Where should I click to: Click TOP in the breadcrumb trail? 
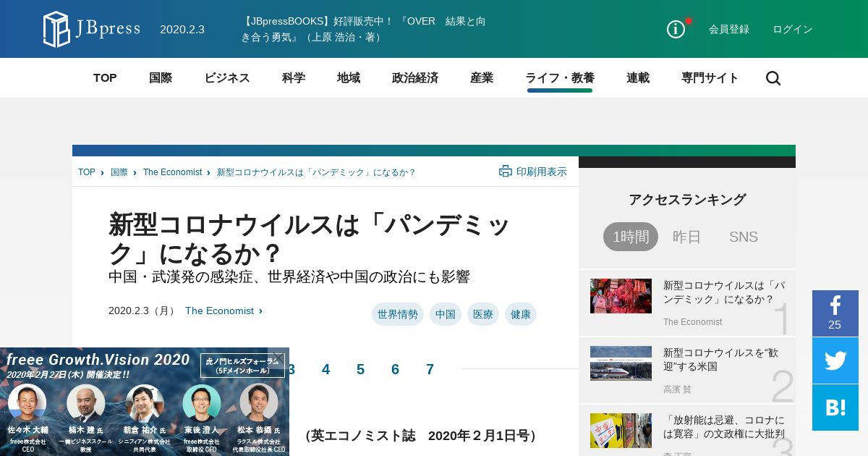click(87, 172)
